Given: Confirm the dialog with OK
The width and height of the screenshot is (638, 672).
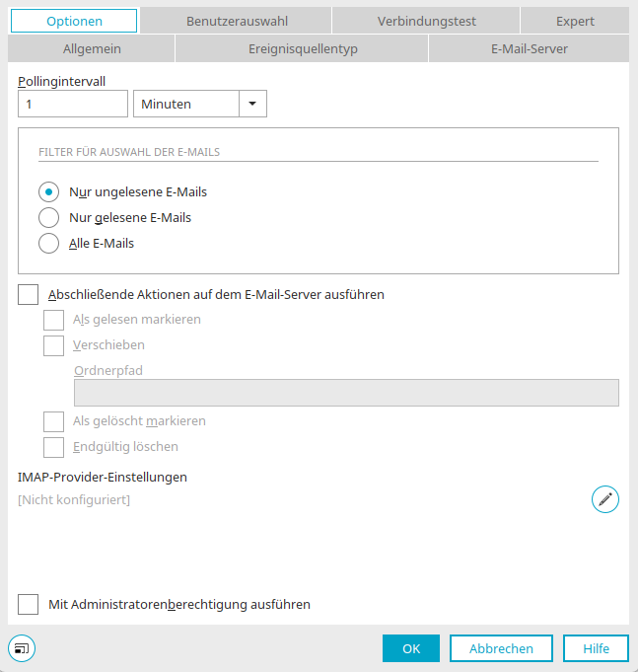Looking at the screenshot, I should point(411,648).
